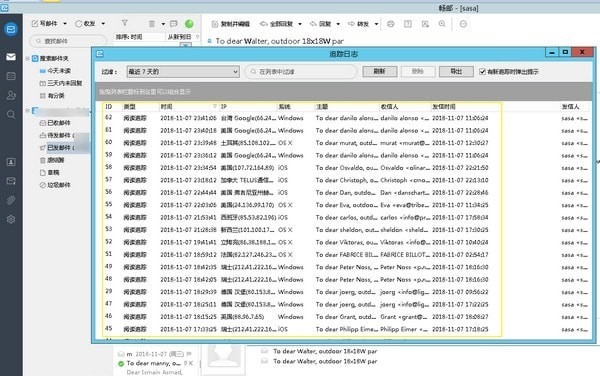Click the 在列表中过滤 filter input field

301,72
